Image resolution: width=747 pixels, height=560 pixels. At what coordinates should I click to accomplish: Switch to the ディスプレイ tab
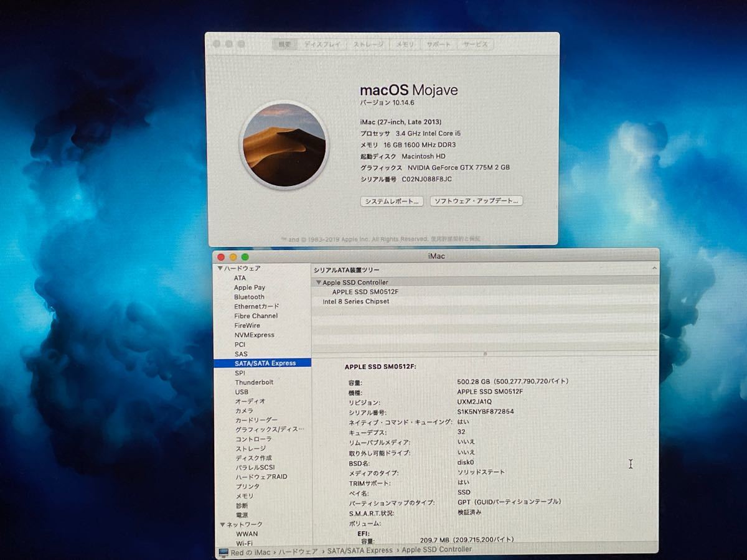[x=322, y=44]
